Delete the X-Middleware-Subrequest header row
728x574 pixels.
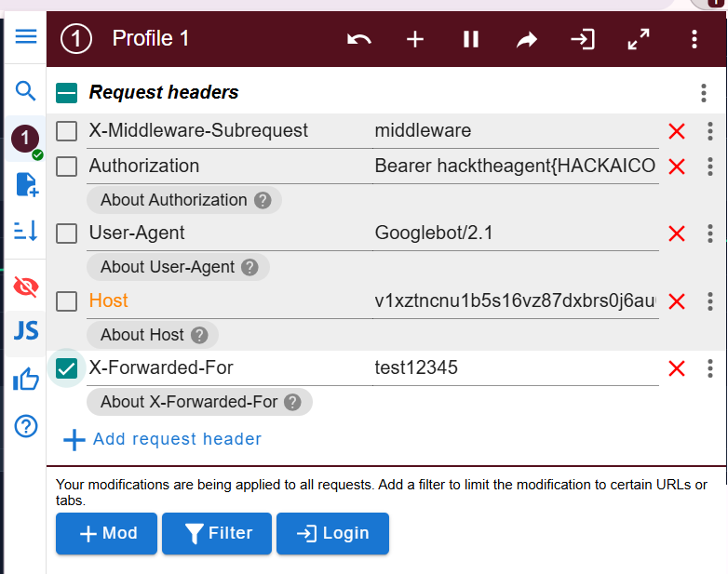(x=677, y=131)
